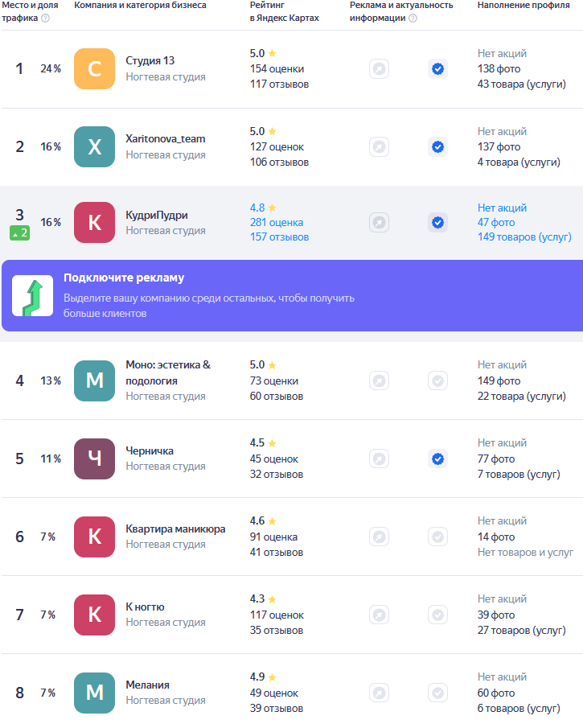Select company name Черничка

pyautogui.click(x=150, y=450)
